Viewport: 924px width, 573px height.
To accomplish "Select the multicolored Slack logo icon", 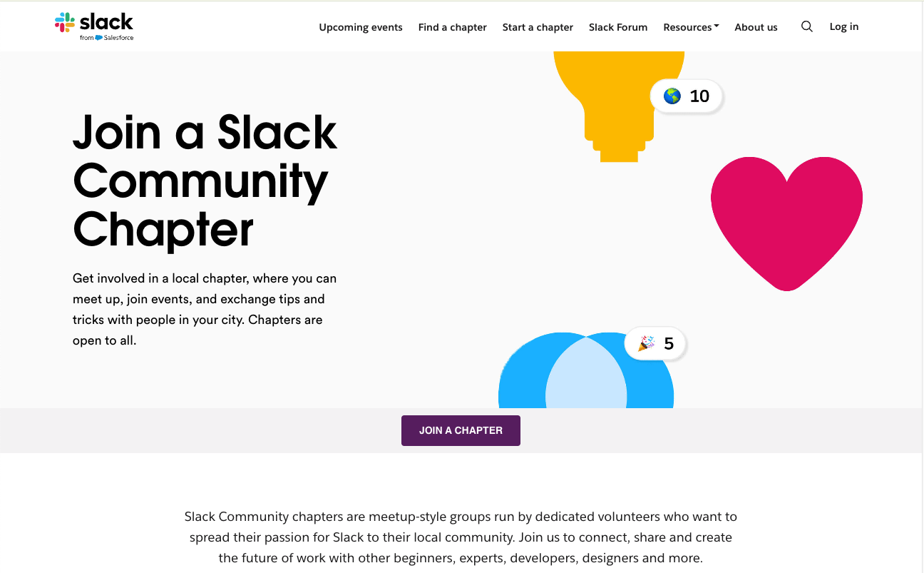I will [64, 22].
